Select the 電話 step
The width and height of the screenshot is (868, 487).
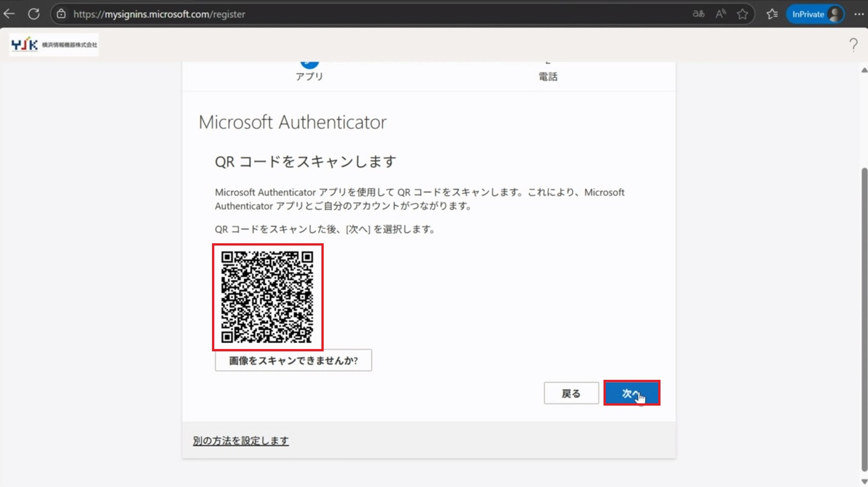tap(548, 75)
